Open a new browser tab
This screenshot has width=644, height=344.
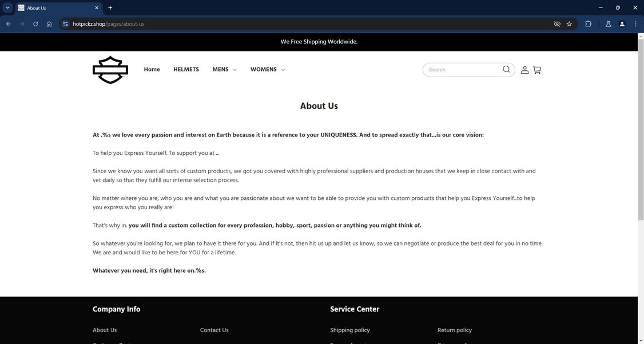point(110,8)
